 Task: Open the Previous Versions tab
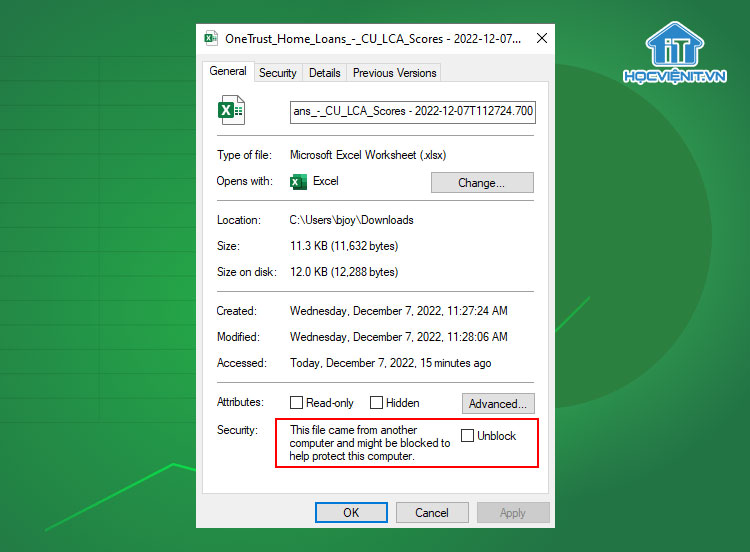(395, 73)
